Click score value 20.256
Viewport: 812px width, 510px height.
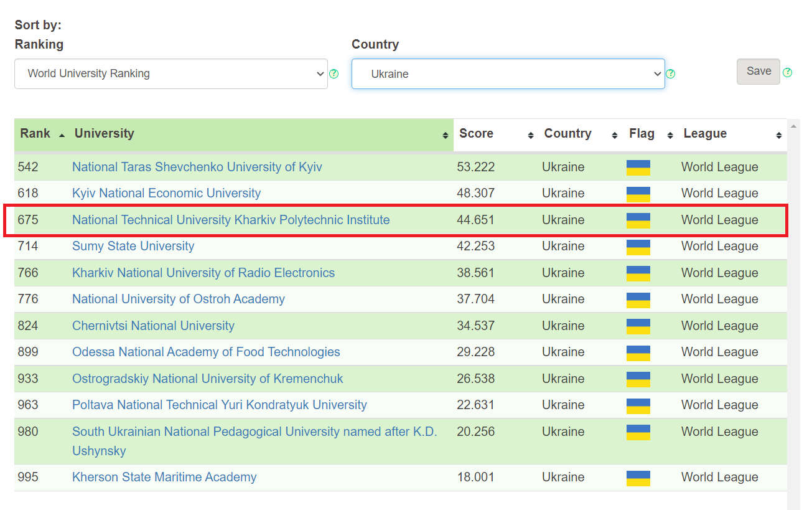(x=475, y=432)
